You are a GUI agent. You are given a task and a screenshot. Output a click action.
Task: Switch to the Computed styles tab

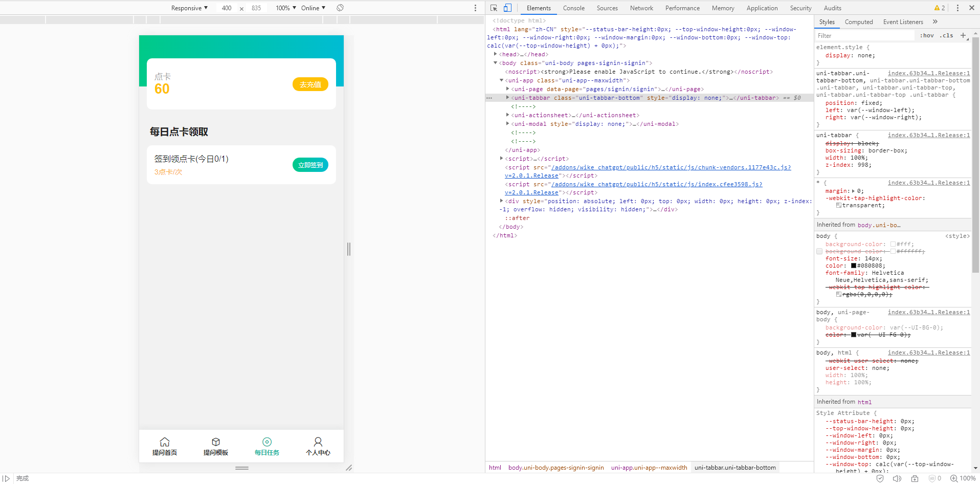click(859, 22)
